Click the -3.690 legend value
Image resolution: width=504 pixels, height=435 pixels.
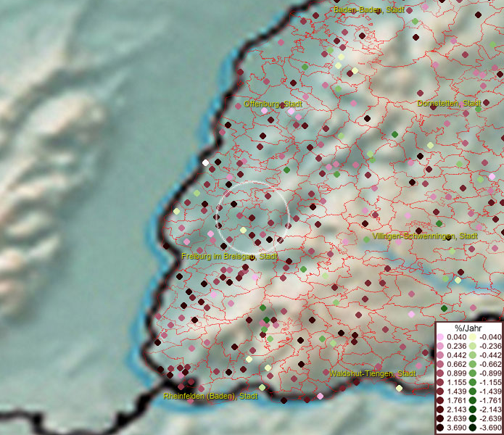coord(490,428)
